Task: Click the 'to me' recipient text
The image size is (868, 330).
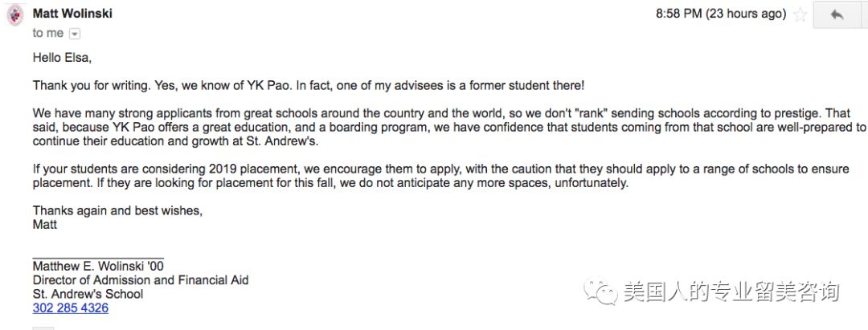Action: point(48,33)
